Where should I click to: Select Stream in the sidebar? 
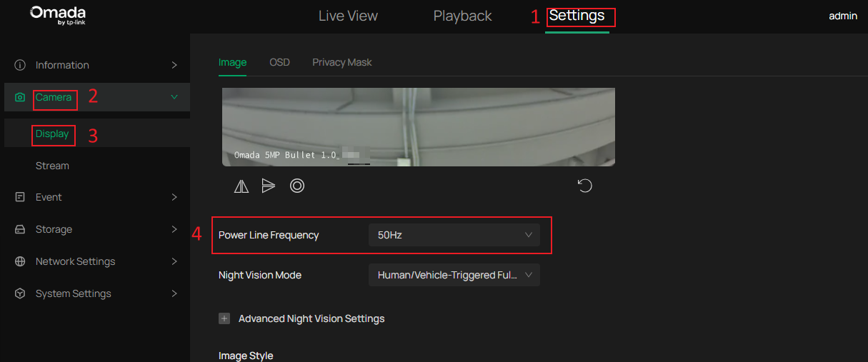point(52,166)
